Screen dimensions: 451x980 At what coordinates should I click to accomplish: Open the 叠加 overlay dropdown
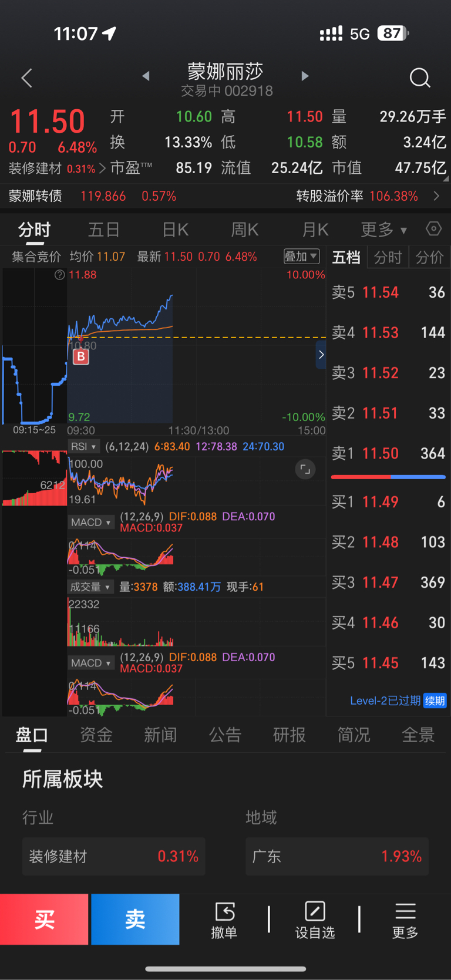(x=301, y=257)
